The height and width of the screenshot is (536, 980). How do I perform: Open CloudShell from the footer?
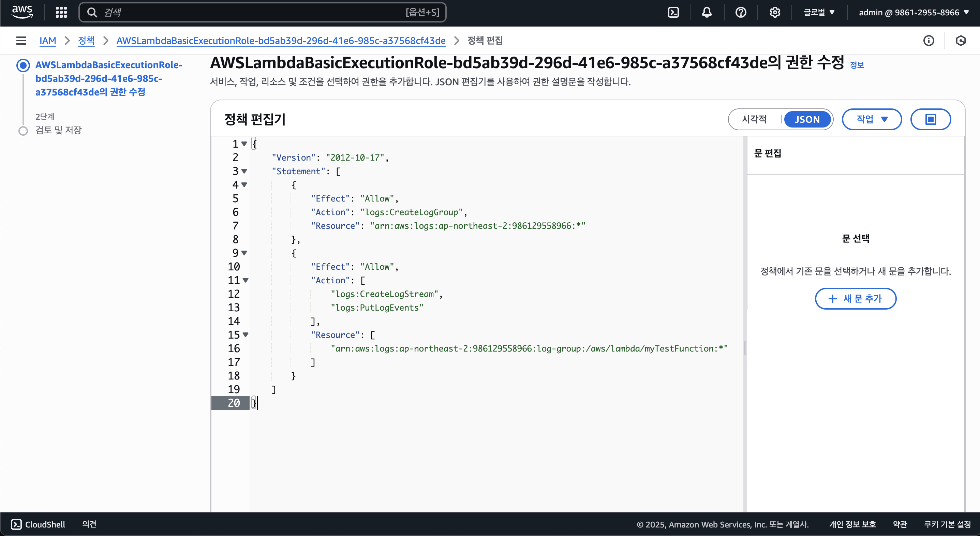tap(38, 524)
